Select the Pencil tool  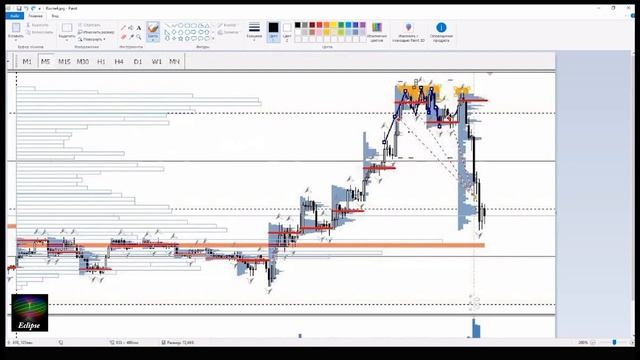tap(123, 28)
